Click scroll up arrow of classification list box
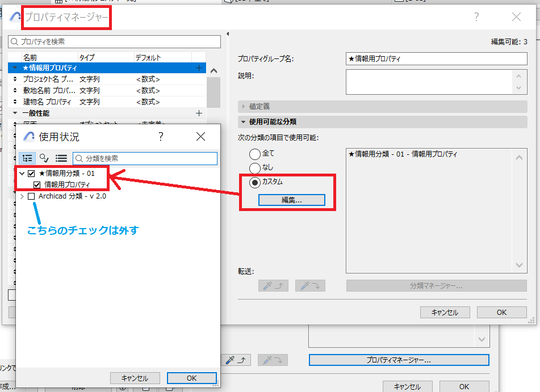 pyautogui.click(x=520, y=158)
